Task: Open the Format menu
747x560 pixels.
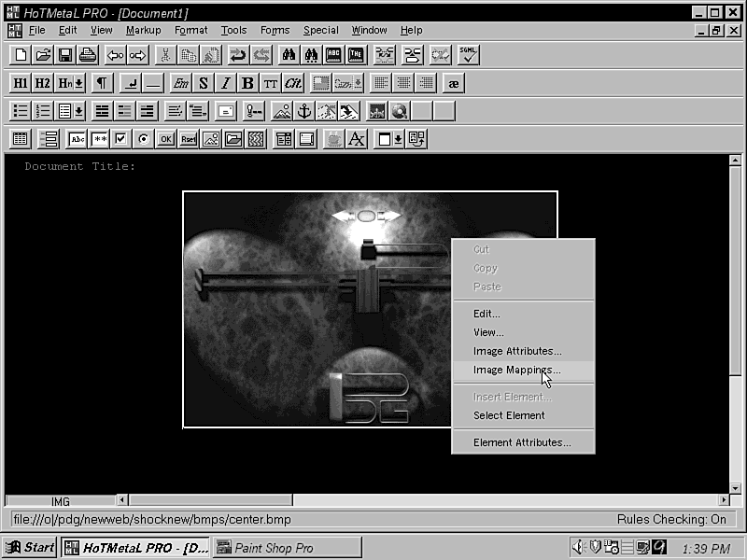Action: click(x=191, y=31)
